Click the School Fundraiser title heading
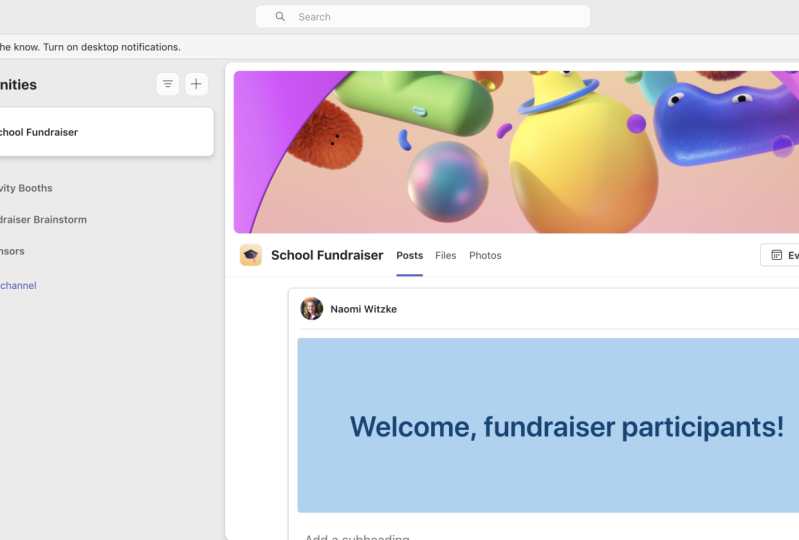The image size is (799, 540). [x=327, y=255]
